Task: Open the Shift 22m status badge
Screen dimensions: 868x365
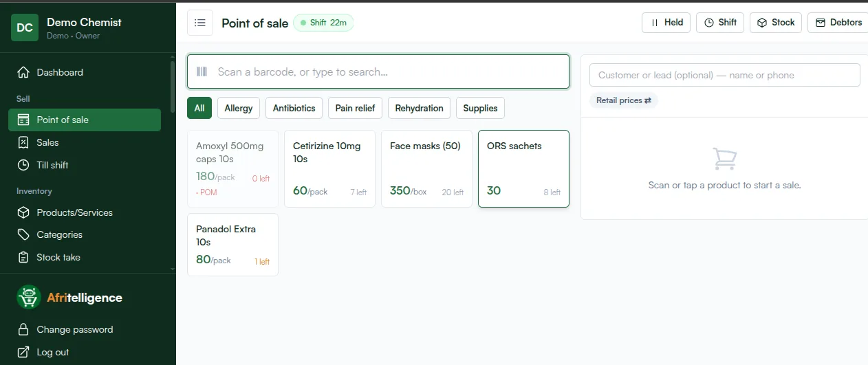Action: [x=323, y=23]
